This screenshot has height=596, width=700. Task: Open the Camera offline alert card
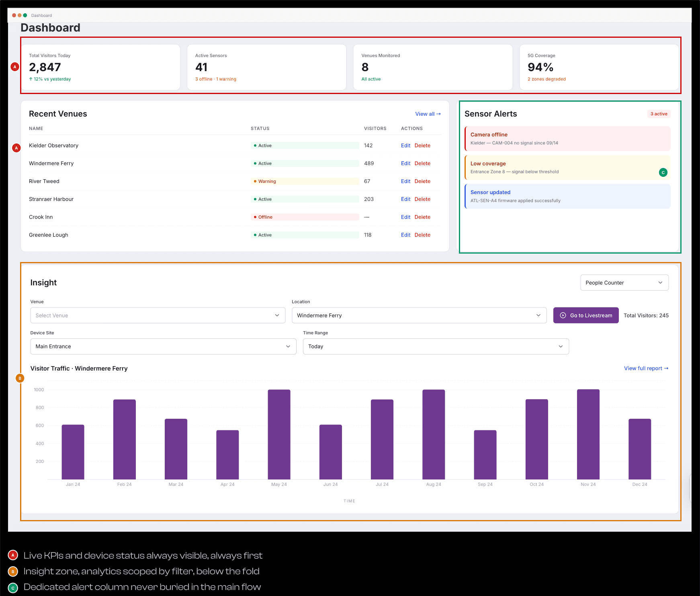click(x=567, y=139)
